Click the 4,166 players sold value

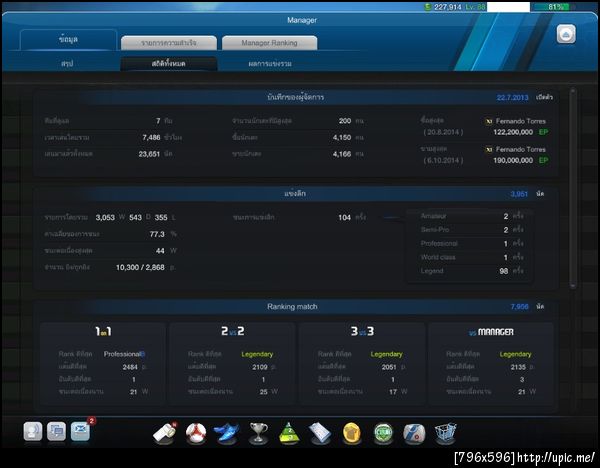tap(342, 154)
